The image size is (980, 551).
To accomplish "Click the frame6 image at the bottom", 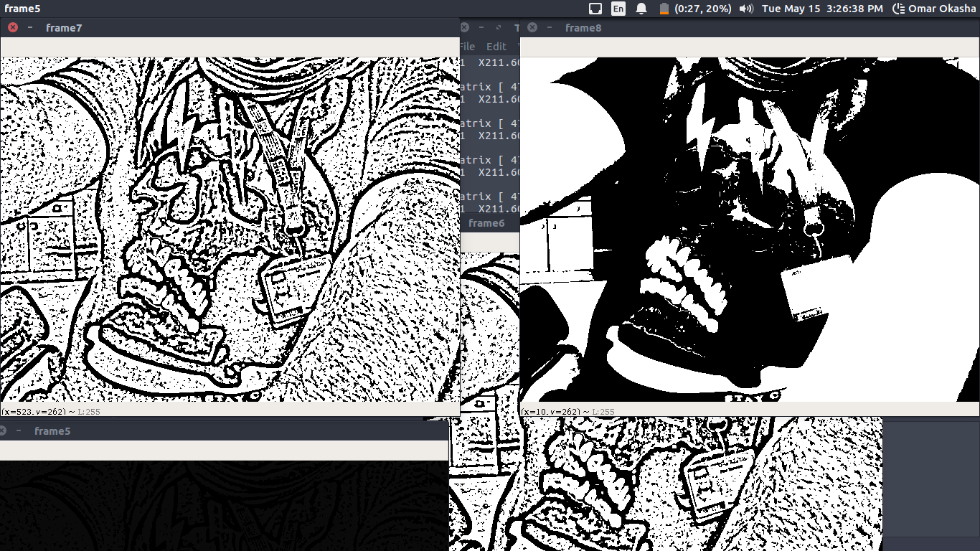I will point(666,484).
